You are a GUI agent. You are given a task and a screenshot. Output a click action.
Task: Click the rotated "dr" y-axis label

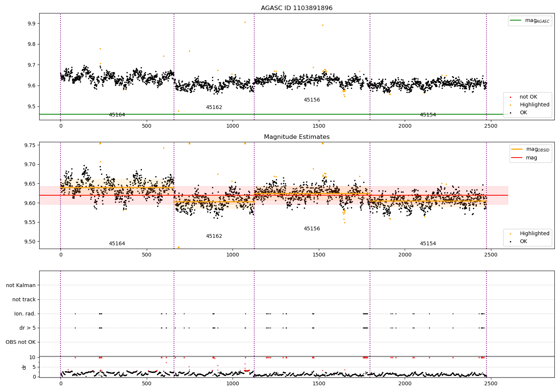[24, 367]
